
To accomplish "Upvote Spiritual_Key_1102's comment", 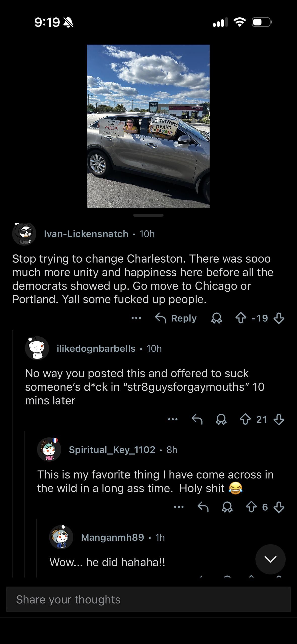I will (251, 507).
